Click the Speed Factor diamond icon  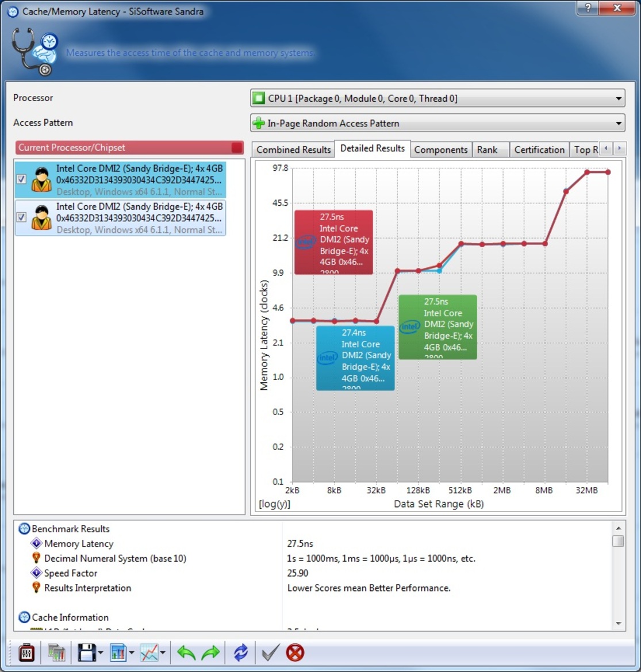tap(36, 573)
